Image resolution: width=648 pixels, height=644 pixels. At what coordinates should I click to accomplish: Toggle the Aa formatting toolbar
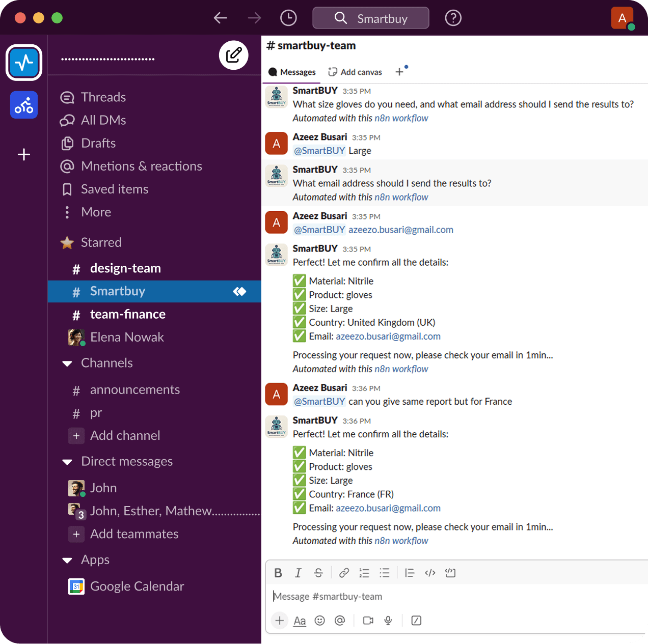300,621
